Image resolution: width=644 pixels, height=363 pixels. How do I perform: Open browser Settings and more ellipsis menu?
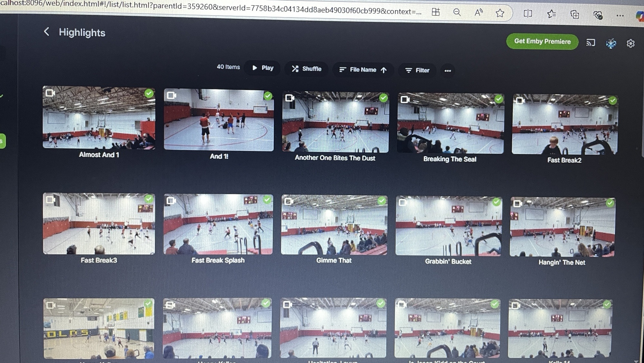[620, 15]
